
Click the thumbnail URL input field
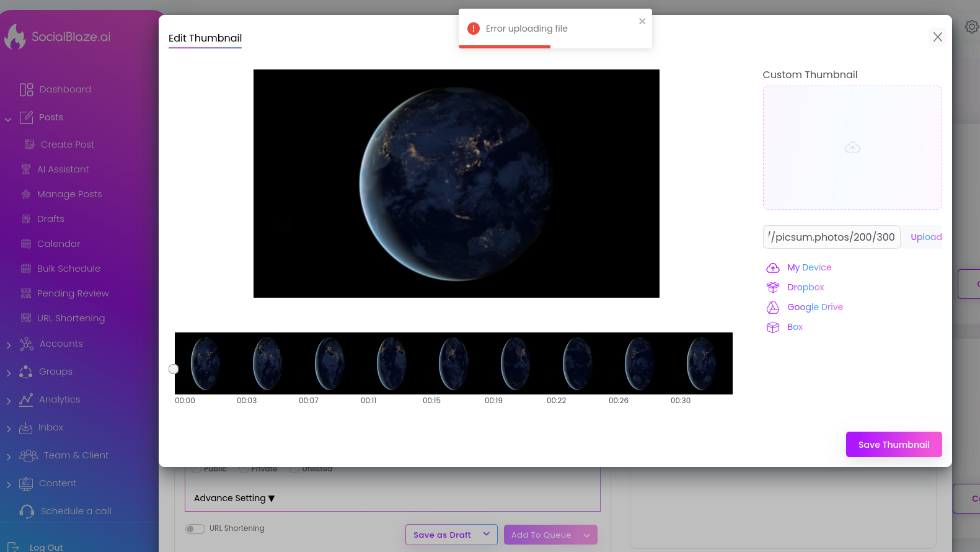[x=832, y=237]
